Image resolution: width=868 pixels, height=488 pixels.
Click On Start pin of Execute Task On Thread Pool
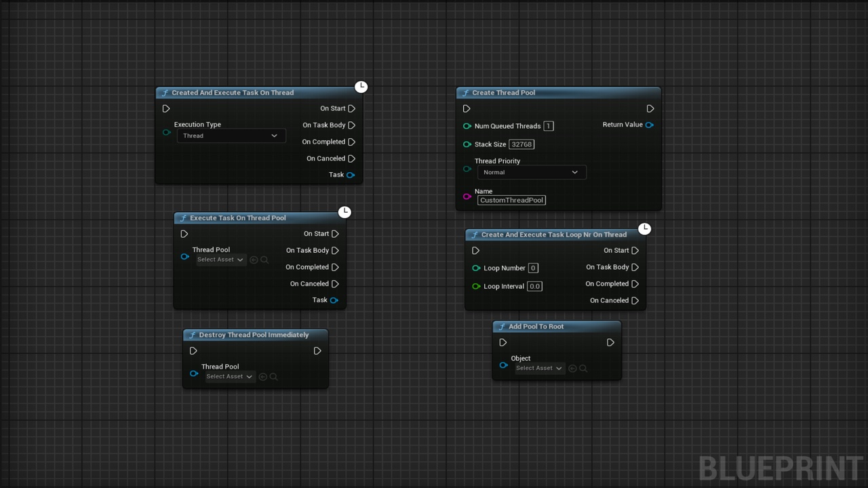(x=335, y=234)
